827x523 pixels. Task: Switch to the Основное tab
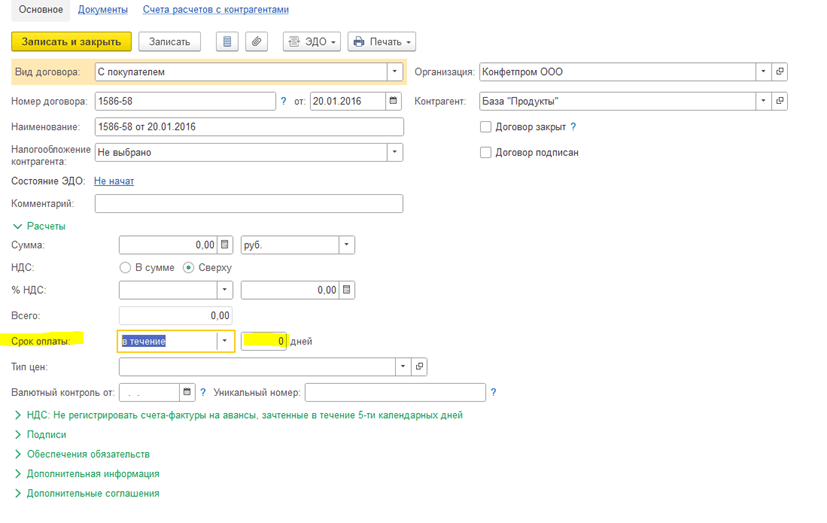pyautogui.click(x=41, y=9)
